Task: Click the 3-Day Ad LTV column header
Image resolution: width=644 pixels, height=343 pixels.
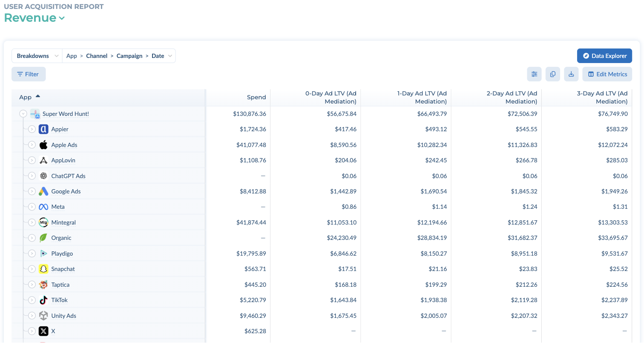Action: [602, 97]
